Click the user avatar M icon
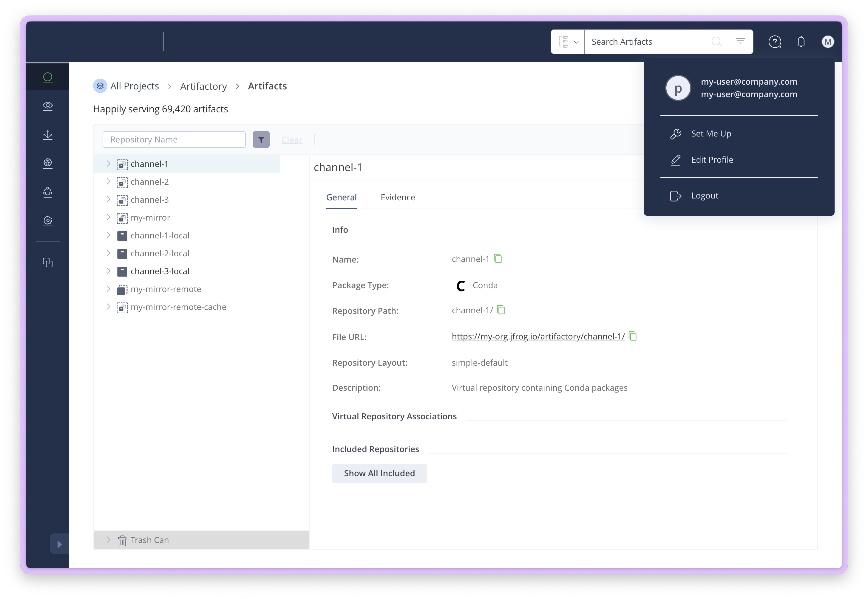868x599 pixels. 827,42
